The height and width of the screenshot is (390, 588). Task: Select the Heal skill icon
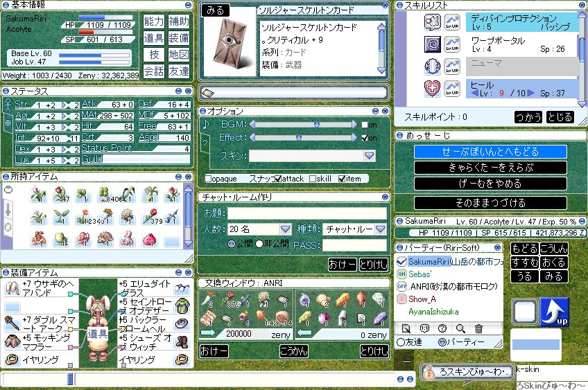pos(432,89)
